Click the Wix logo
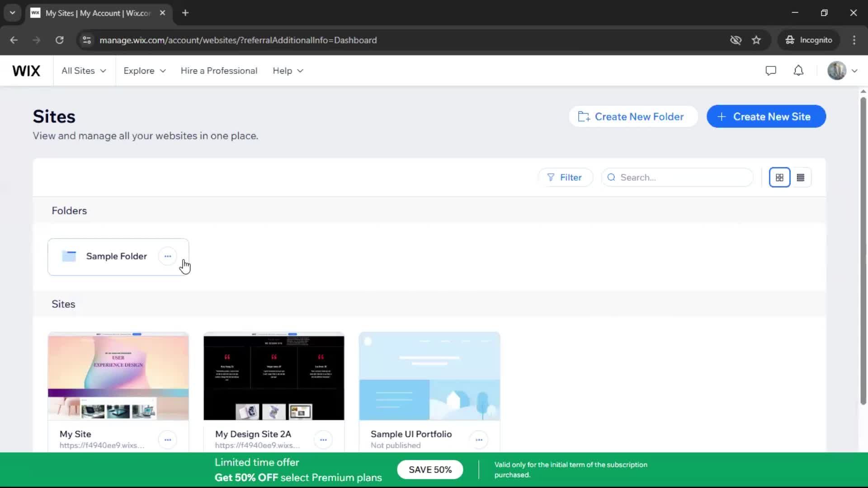868x488 pixels. click(x=26, y=71)
